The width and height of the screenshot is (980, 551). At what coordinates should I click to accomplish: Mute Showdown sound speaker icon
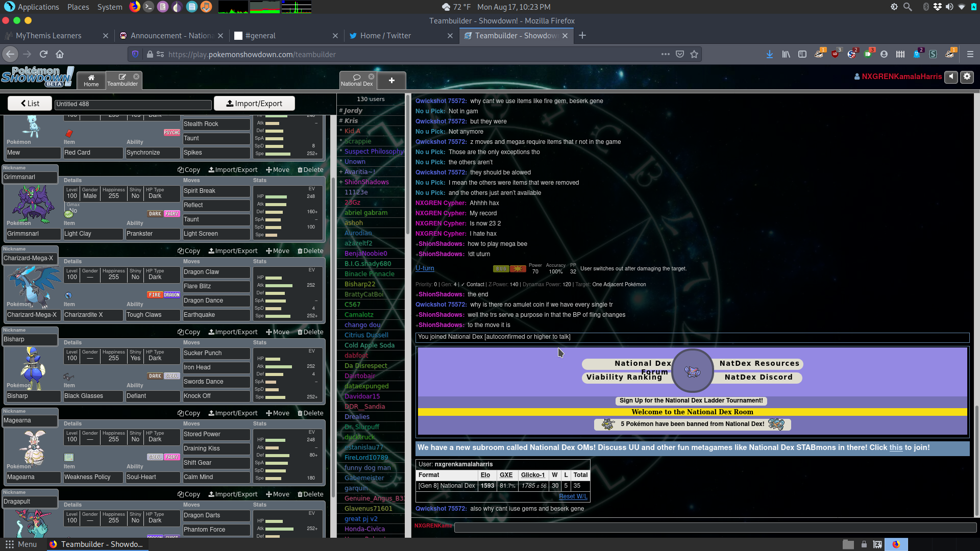951,77
